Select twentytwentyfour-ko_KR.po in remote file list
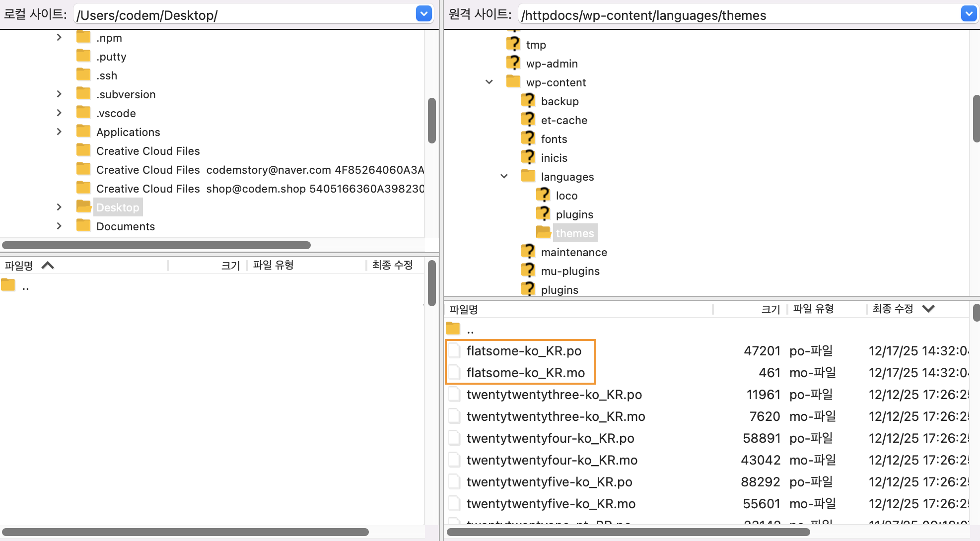Viewport: 980px width, 541px height. click(550, 438)
